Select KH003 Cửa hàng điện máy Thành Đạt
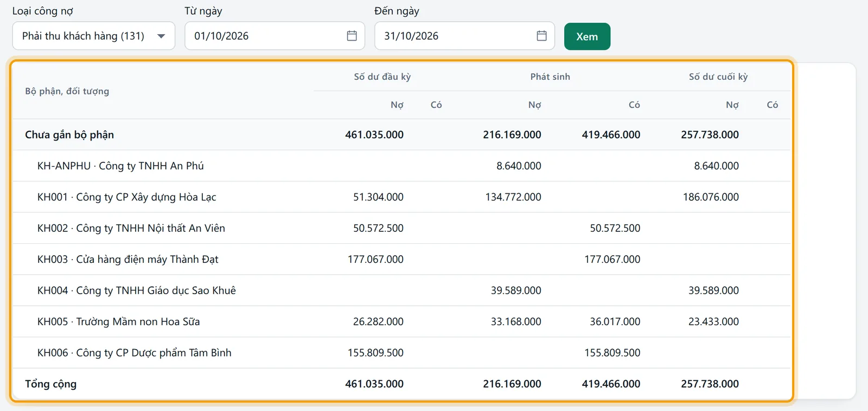 pos(401,260)
